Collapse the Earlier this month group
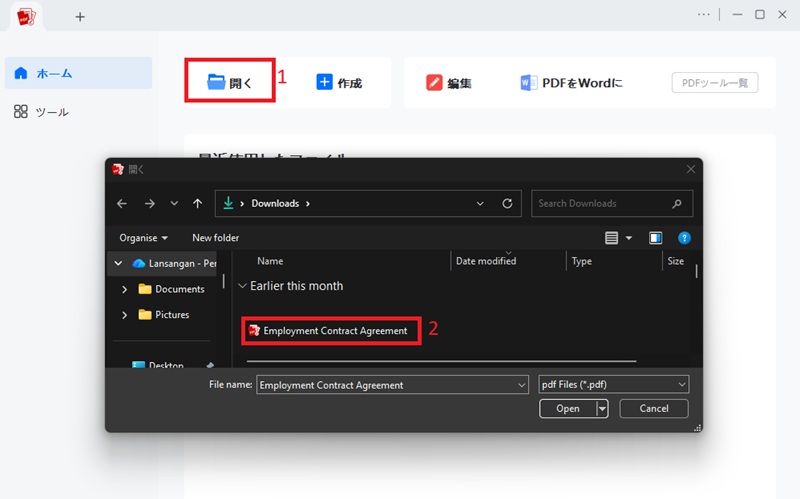 point(242,286)
